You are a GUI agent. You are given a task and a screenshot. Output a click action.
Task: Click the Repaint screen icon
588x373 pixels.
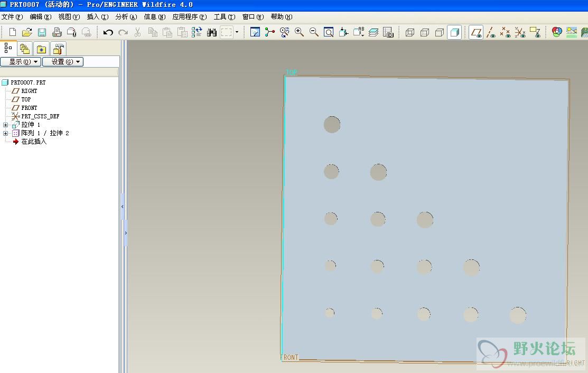click(x=255, y=32)
